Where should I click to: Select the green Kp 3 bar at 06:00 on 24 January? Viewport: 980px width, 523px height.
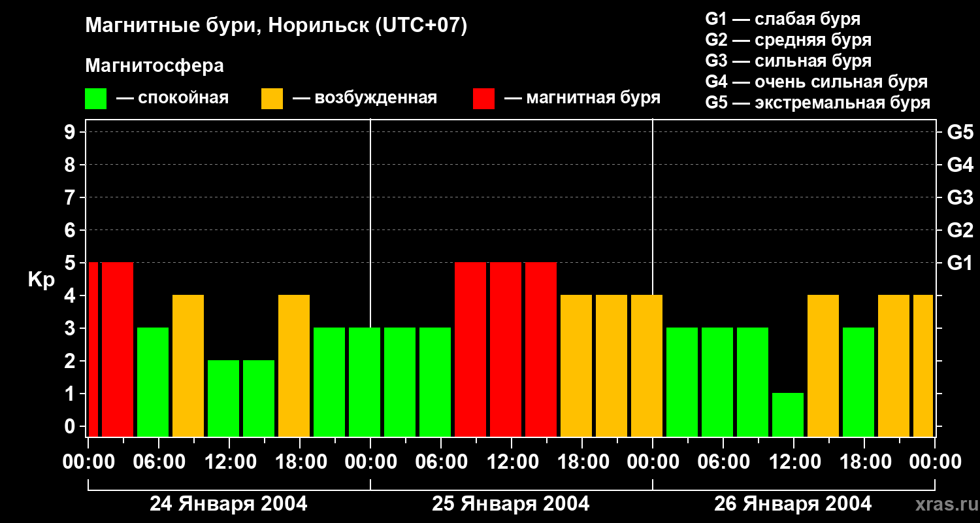tap(153, 382)
